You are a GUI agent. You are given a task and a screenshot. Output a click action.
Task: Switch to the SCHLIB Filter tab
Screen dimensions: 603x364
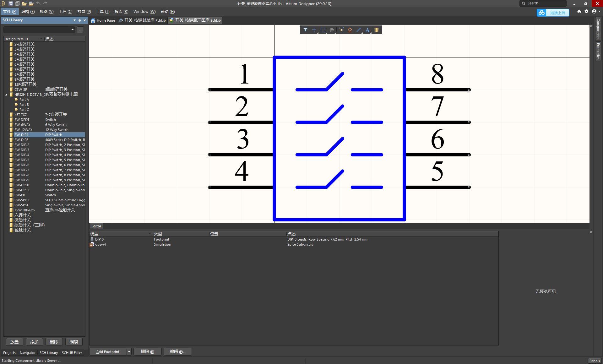pyautogui.click(x=72, y=353)
